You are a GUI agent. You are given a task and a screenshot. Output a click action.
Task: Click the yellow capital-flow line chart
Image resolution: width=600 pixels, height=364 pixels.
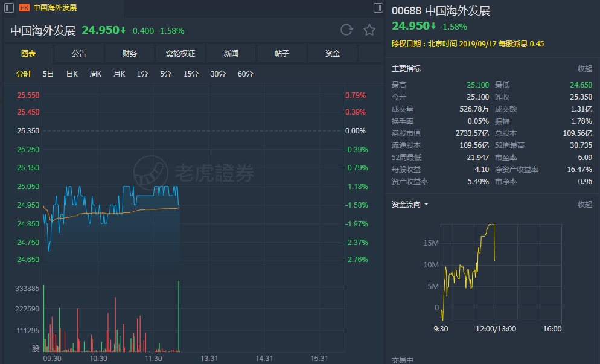click(x=468, y=272)
